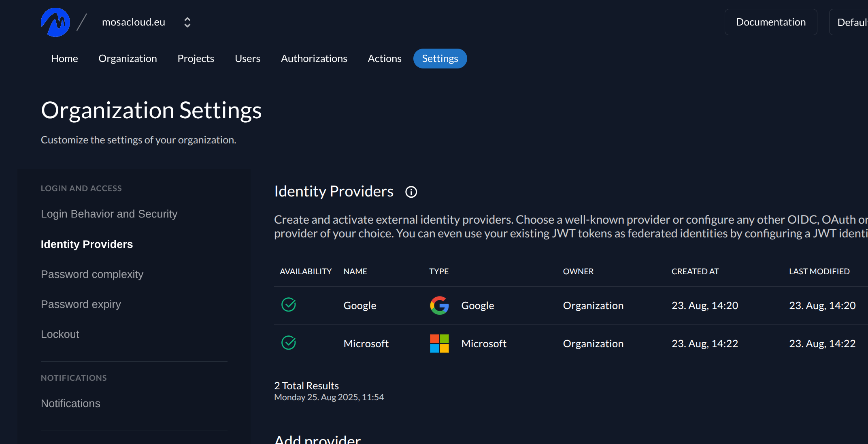868x444 pixels.
Task: Click the Microsoft row created date 14:22
Action: click(705, 344)
